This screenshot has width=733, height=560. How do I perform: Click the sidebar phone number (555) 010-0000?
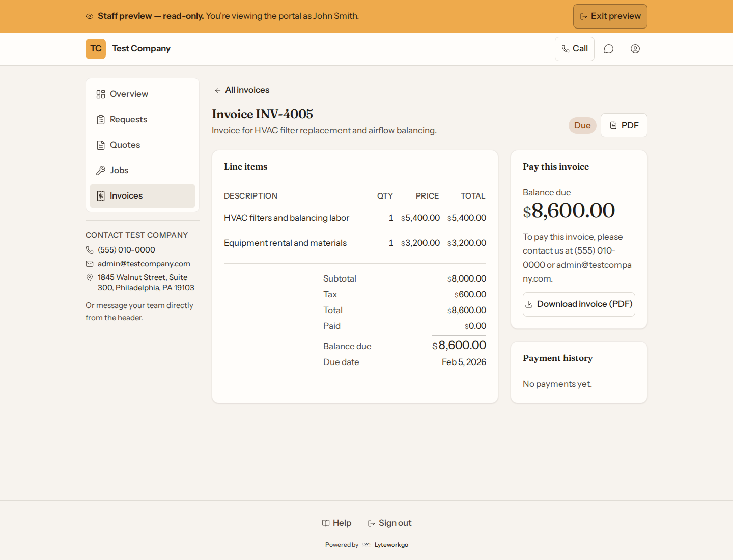point(126,250)
